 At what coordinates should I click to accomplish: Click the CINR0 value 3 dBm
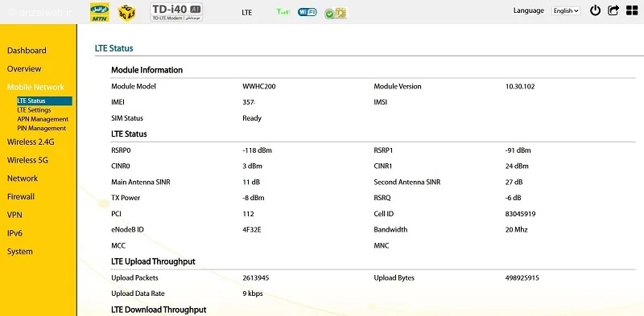click(x=252, y=166)
